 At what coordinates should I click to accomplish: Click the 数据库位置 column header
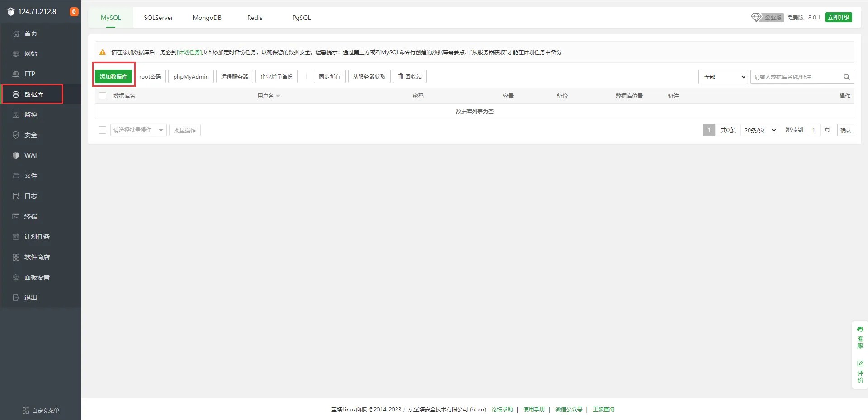[x=629, y=96]
